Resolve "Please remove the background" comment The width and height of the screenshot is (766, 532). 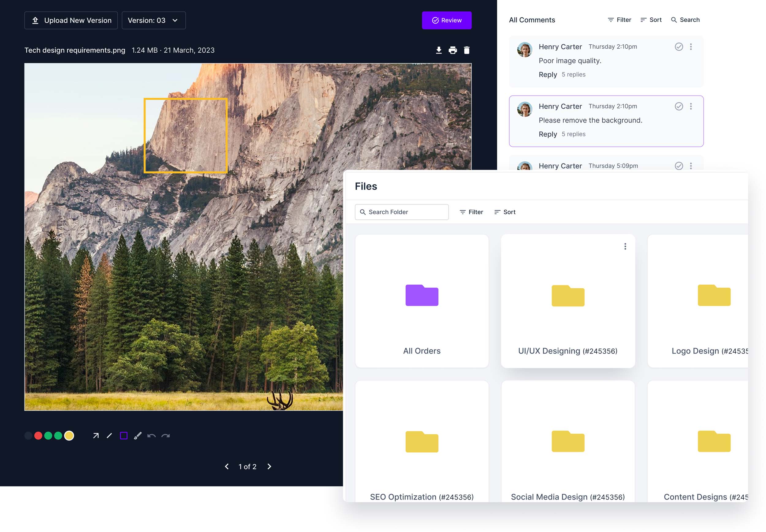click(679, 106)
